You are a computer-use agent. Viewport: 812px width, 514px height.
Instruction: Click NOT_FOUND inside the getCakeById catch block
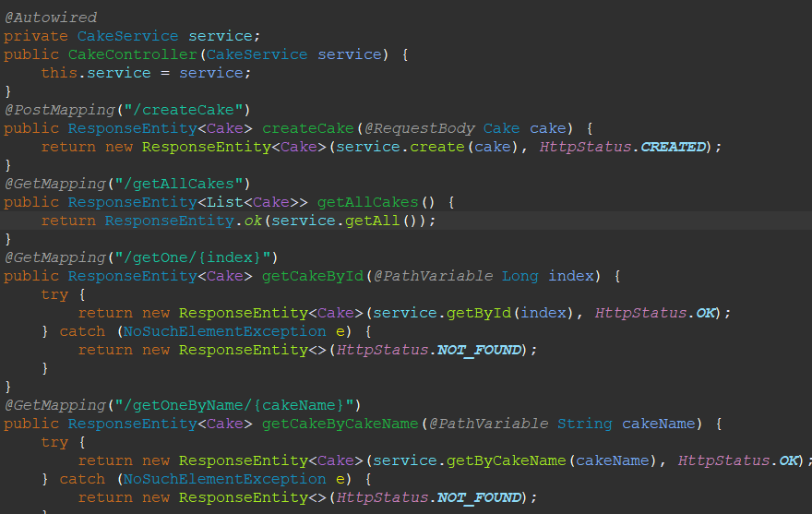pyautogui.click(x=479, y=351)
